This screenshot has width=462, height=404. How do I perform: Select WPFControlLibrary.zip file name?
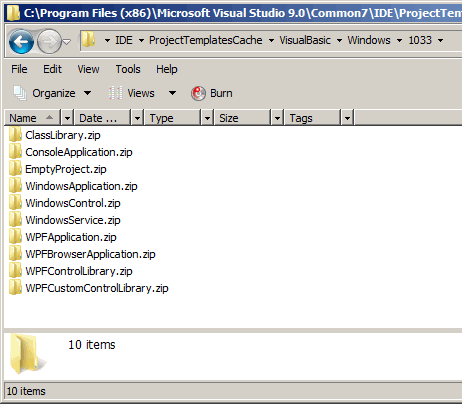pos(79,271)
